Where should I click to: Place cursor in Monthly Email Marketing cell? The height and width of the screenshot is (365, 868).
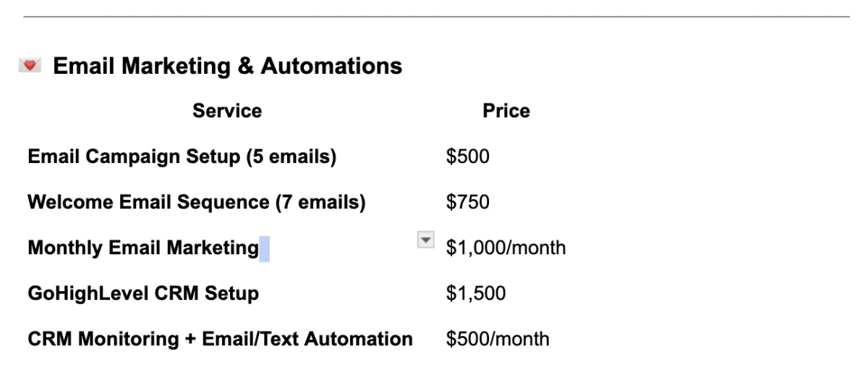pyautogui.click(x=143, y=248)
